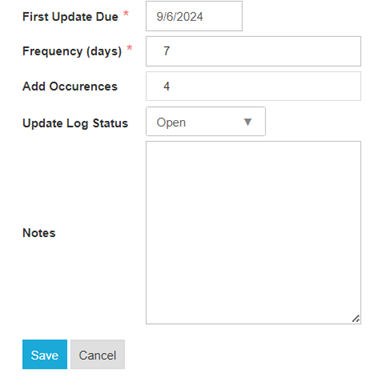Click the First Update Due label

click(70, 17)
